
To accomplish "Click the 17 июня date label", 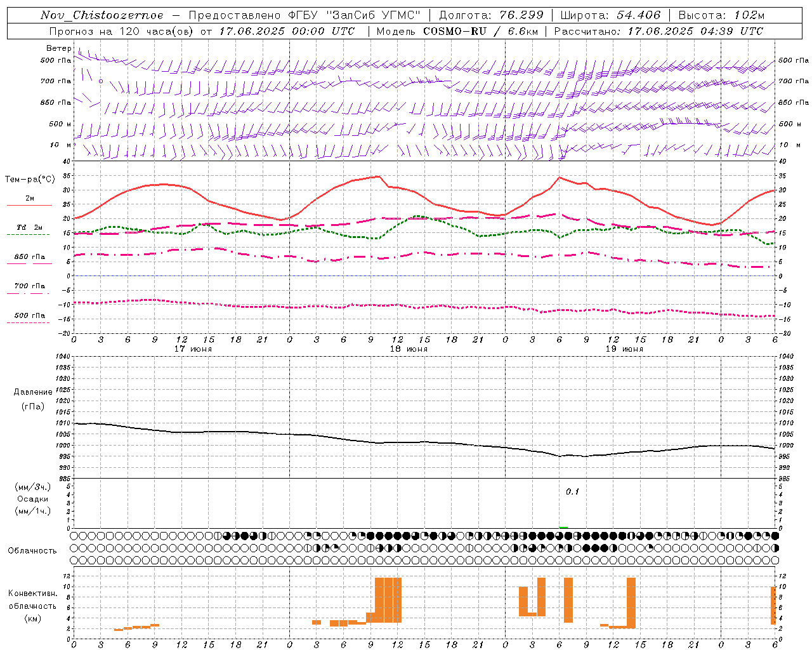I will pyautogui.click(x=193, y=349).
